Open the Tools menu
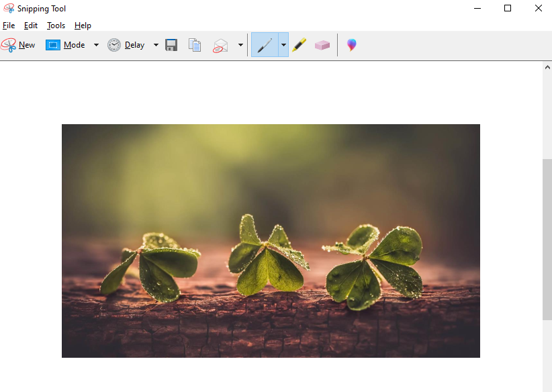The height and width of the screenshot is (392, 552). click(56, 26)
